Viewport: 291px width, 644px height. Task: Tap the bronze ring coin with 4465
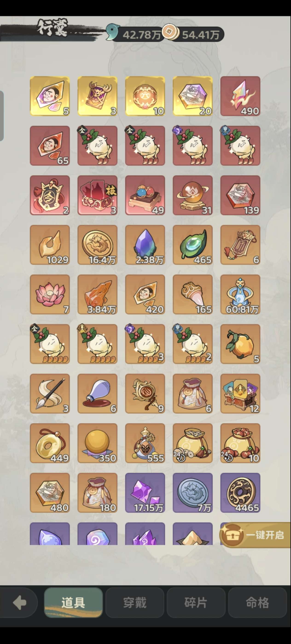[x=240, y=493]
